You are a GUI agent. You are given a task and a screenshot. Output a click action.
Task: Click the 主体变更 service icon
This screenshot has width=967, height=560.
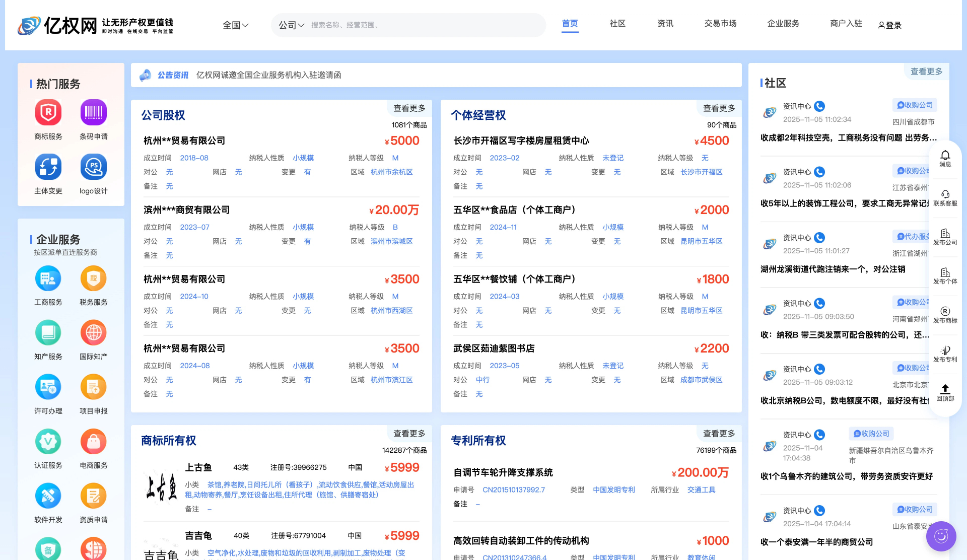tap(48, 167)
